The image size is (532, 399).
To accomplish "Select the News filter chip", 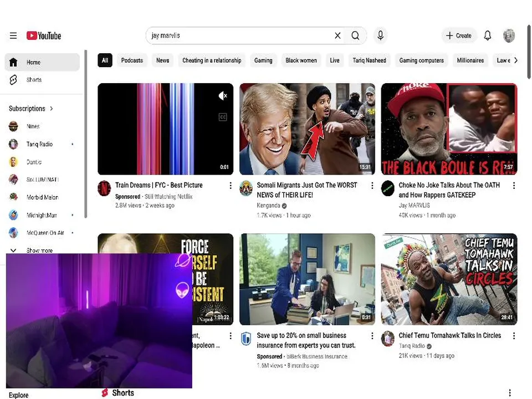I will 162,60.
